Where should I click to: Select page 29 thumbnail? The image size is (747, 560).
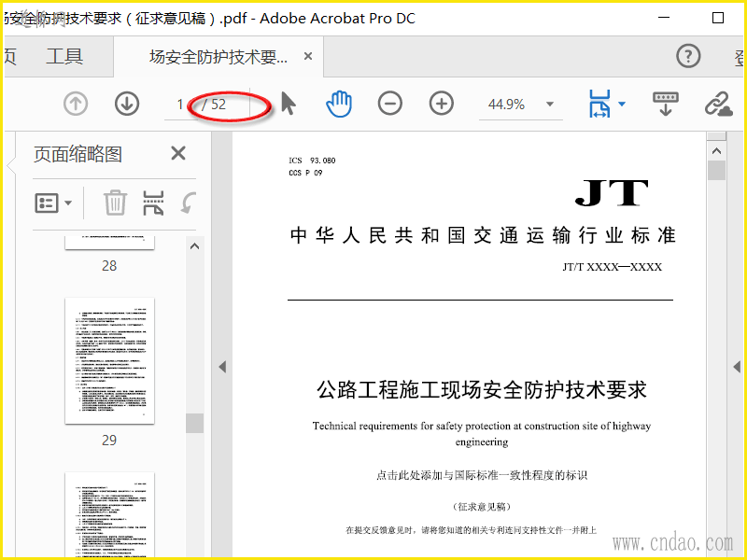109,360
